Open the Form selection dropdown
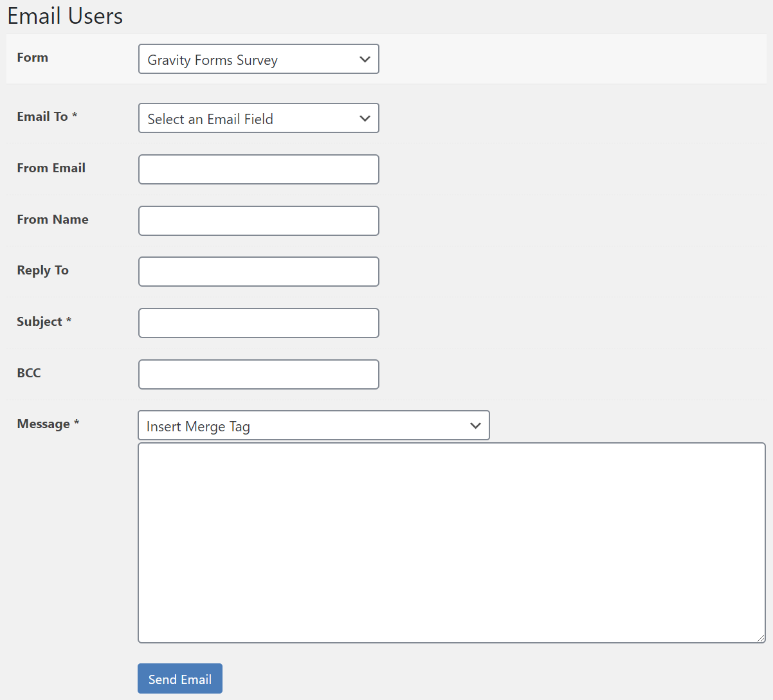 pyautogui.click(x=258, y=58)
